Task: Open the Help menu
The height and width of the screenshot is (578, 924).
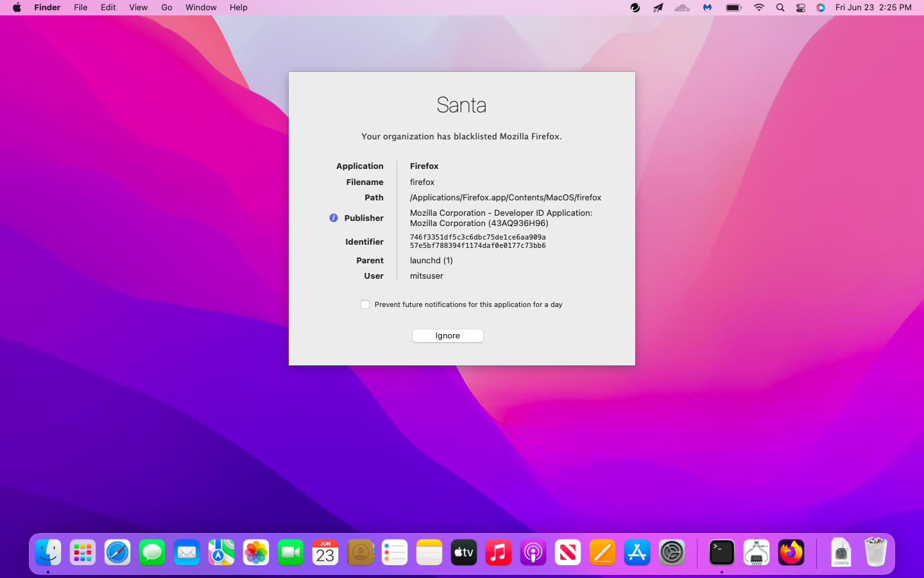Action: pyautogui.click(x=239, y=8)
